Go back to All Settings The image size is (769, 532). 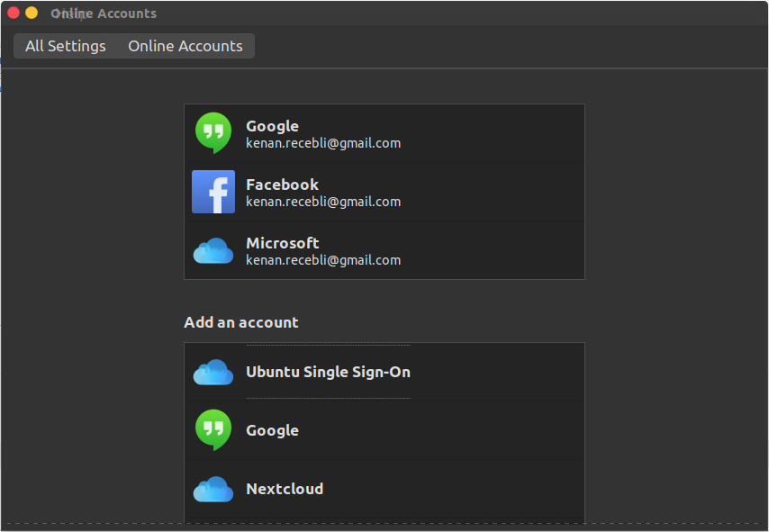click(x=66, y=46)
